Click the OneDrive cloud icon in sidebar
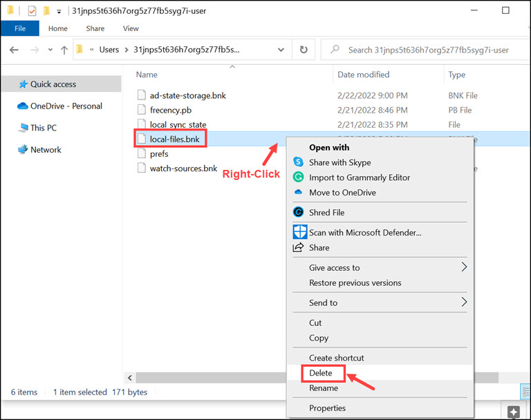Viewport: 531px width, 420px height. point(22,106)
